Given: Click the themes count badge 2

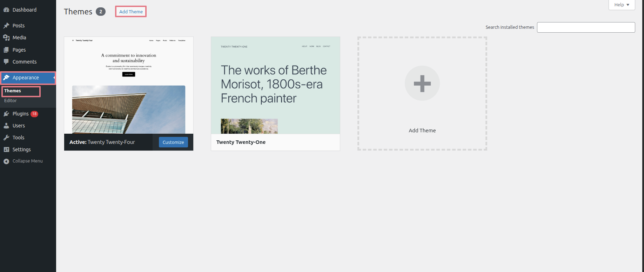Looking at the screenshot, I should (101, 12).
